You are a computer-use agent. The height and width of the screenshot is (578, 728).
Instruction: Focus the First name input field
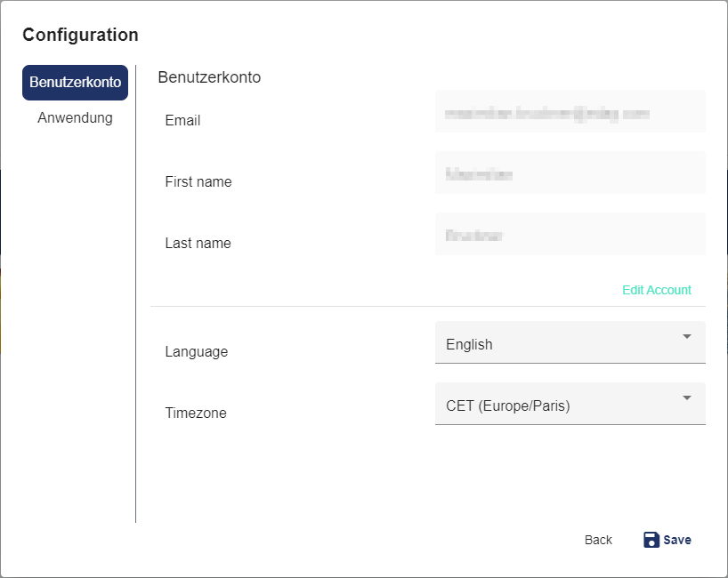pos(570,174)
